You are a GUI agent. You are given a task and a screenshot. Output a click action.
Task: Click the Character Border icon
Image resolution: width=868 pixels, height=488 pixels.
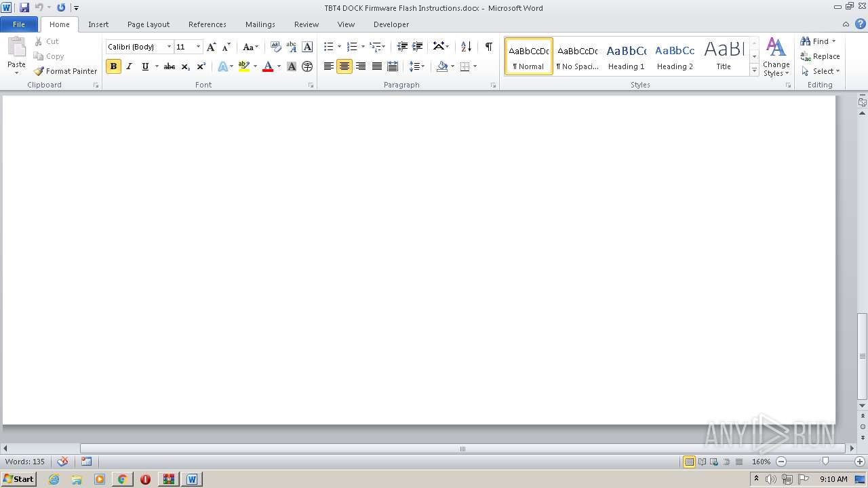(307, 47)
